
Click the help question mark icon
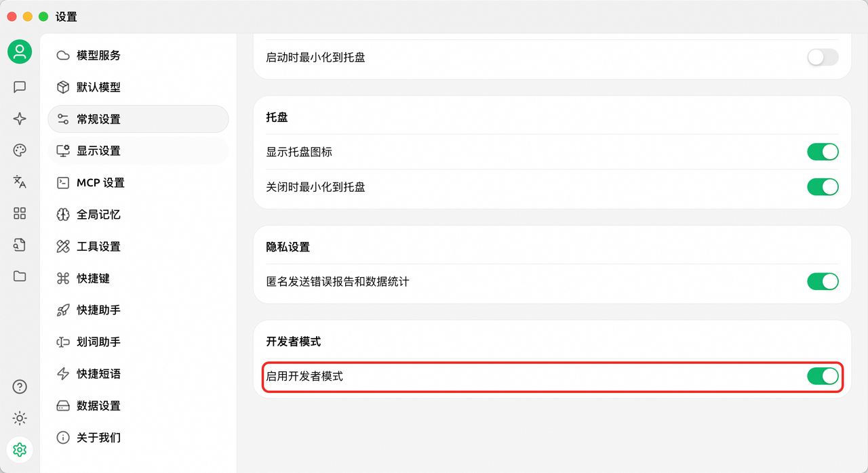[20, 387]
